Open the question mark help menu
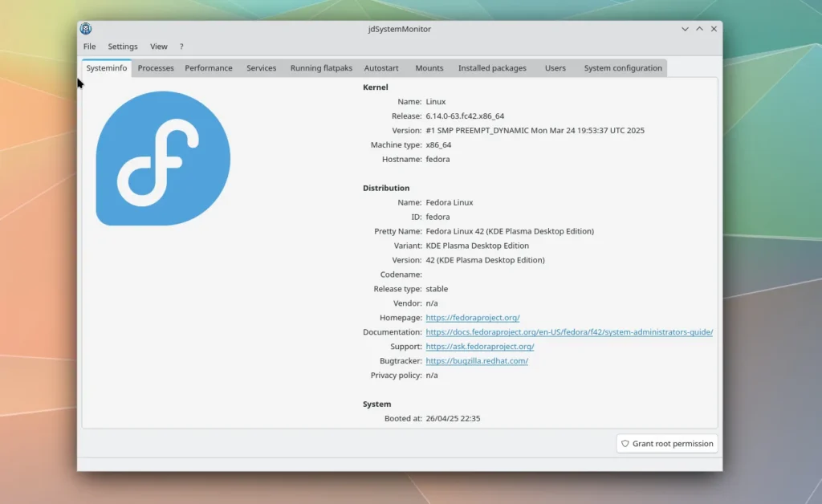 (181, 47)
